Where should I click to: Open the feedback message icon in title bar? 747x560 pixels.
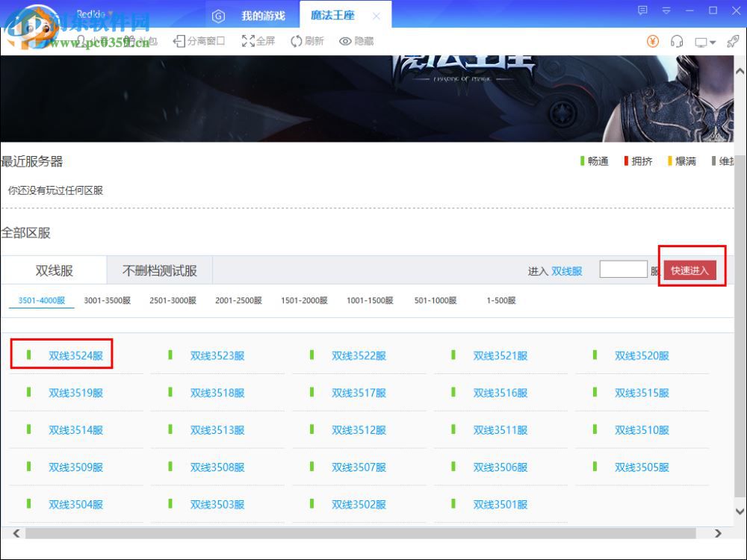[x=642, y=10]
